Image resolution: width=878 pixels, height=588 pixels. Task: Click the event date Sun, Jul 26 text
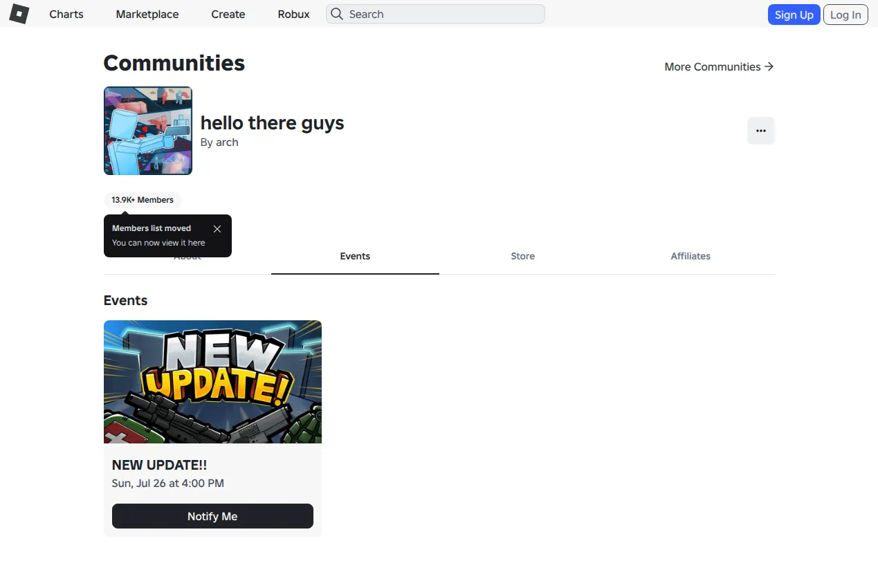[x=168, y=484]
